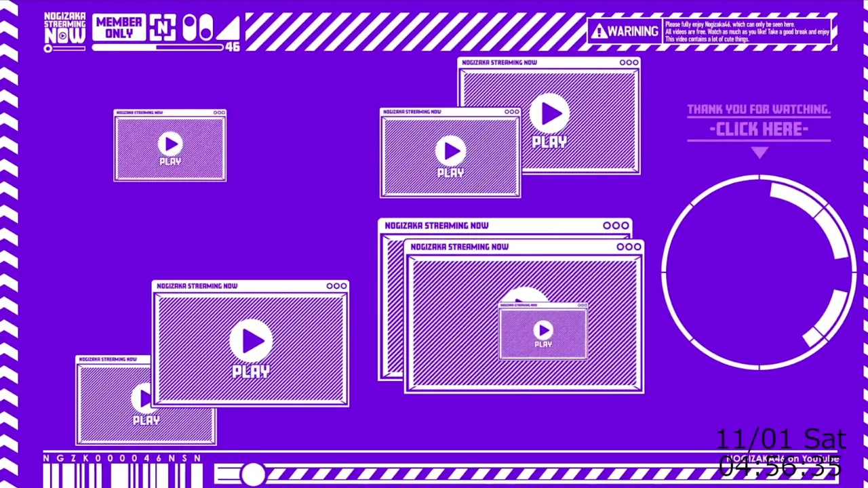Click the N logo icon next to MEMBER ONLY
The height and width of the screenshot is (488, 868).
[x=163, y=28]
